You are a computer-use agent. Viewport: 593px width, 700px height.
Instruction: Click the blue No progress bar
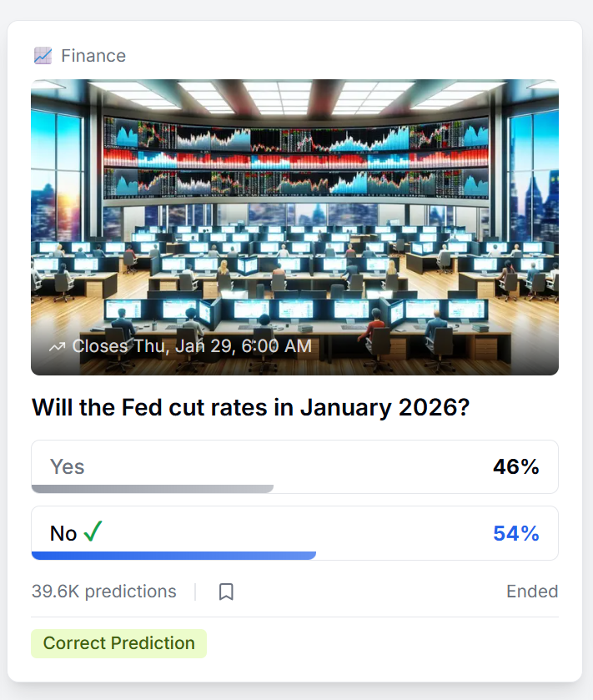click(x=173, y=555)
